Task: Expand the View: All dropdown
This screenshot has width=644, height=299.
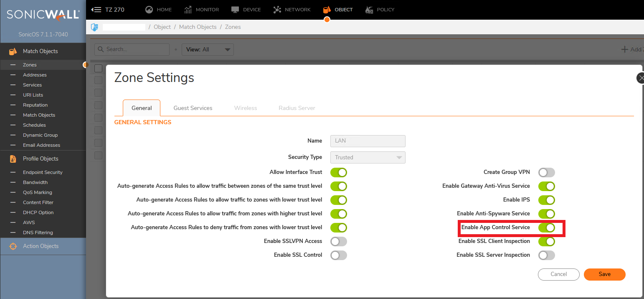Action: [208, 49]
